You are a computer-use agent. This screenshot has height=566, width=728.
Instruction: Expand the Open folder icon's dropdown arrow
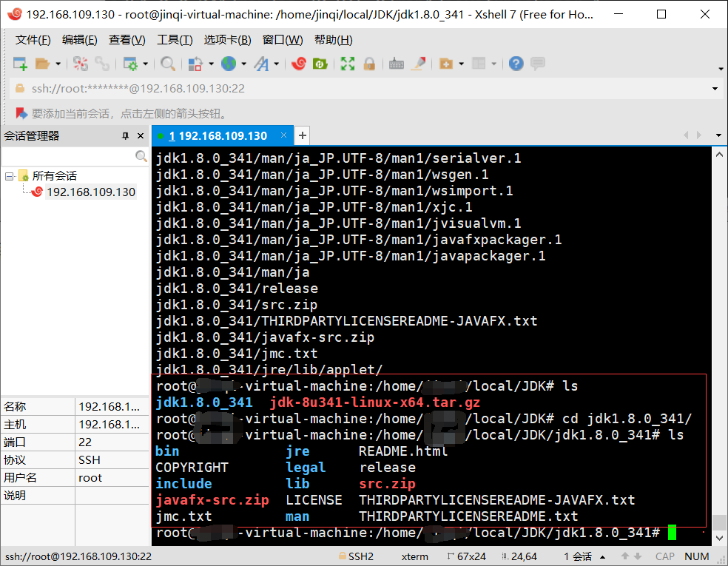(58, 64)
